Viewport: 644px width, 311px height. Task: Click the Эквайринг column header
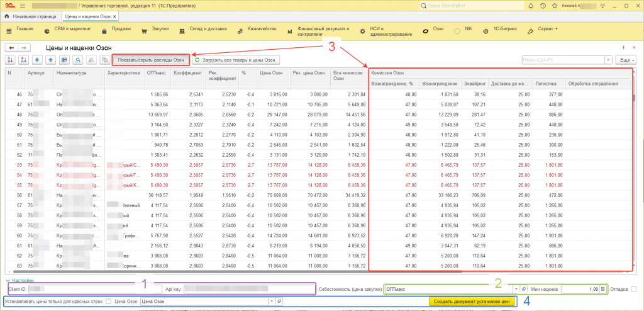pyautogui.click(x=475, y=84)
